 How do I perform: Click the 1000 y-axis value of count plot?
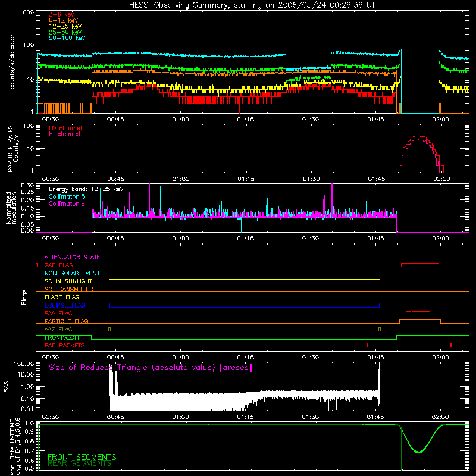coord(26,12)
